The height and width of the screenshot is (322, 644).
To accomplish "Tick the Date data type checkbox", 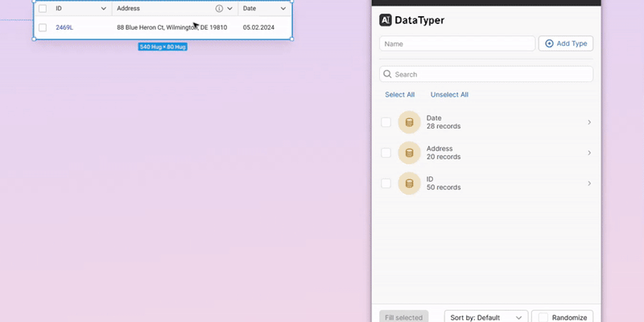I will tap(386, 122).
